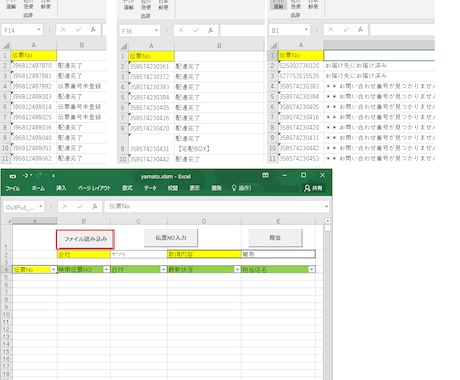This screenshot has width=460, height=380.
Task: Open the quick access toolbar customize arrow
Action: point(53,176)
